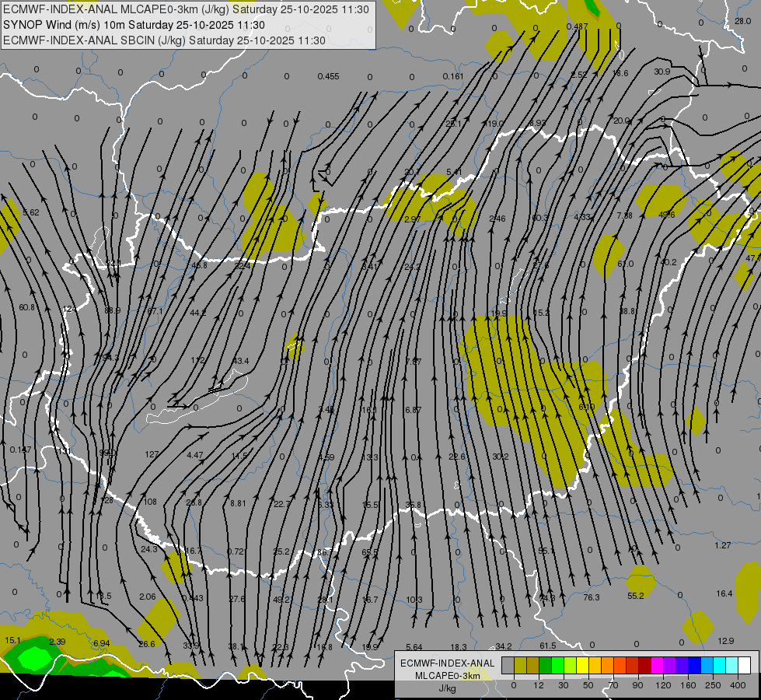
Task: Click the map value '6.94'
Action: pos(101,643)
